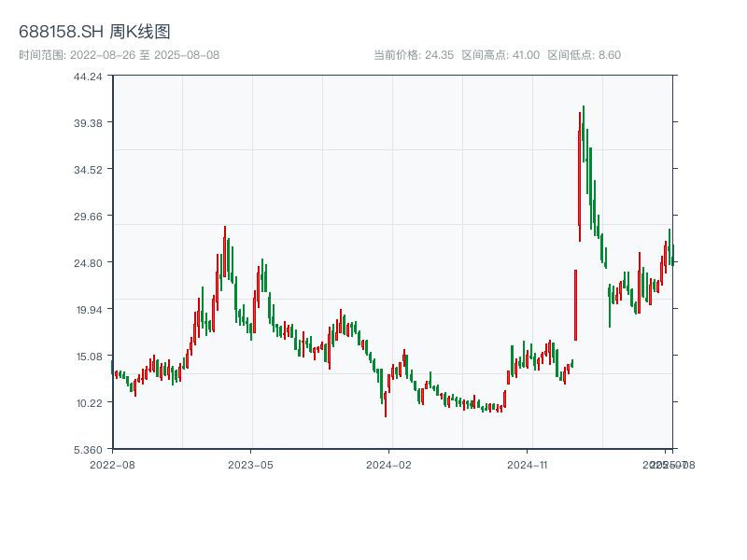Click the tallest green candle at the 41.00 peak
747x560 pixels.
583,133
